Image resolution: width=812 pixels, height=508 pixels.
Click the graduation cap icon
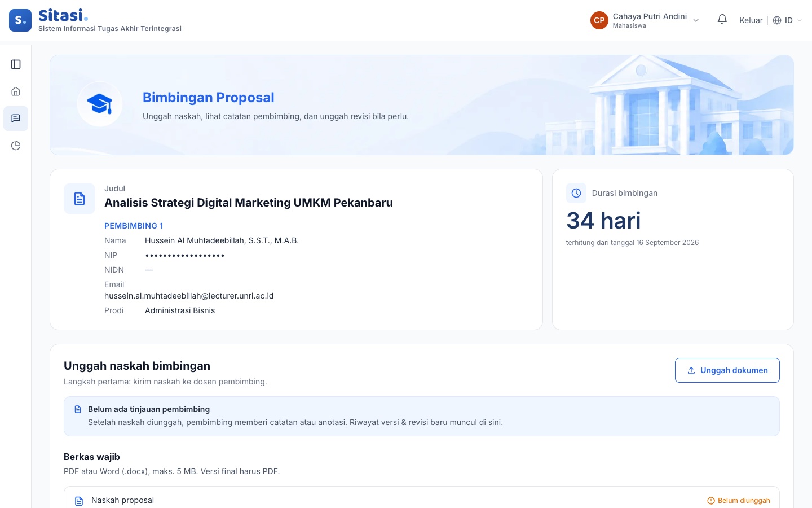coord(100,104)
